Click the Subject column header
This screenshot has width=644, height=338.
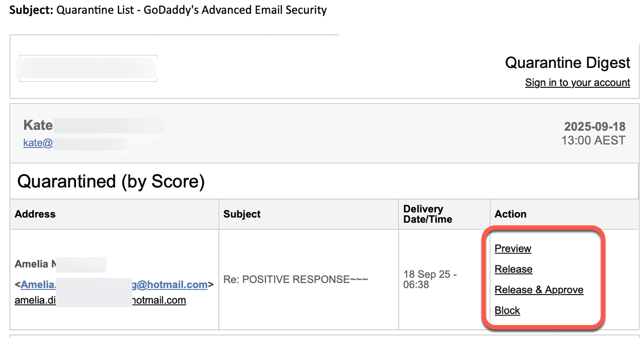click(x=242, y=214)
